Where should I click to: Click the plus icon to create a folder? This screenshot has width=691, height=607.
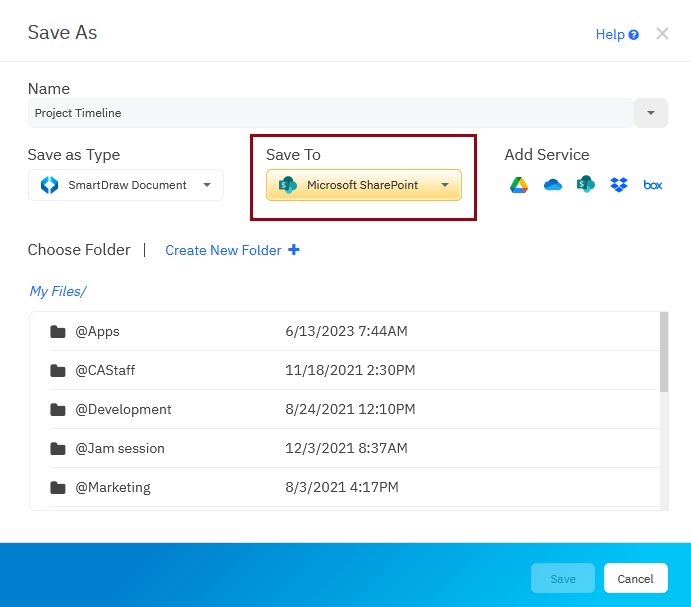(x=294, y=250)
